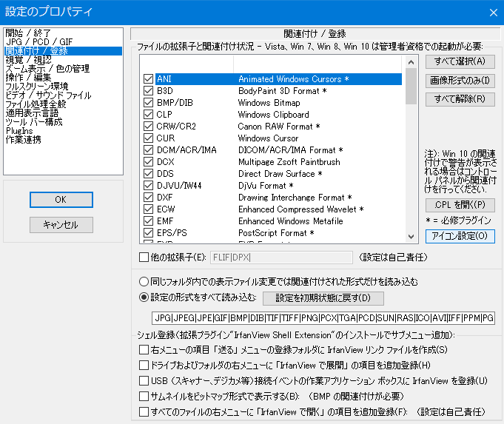Click the extension list scroll up arrow
Image resolution: width=504 pixels, height=424 pixels.
point(411,62)
